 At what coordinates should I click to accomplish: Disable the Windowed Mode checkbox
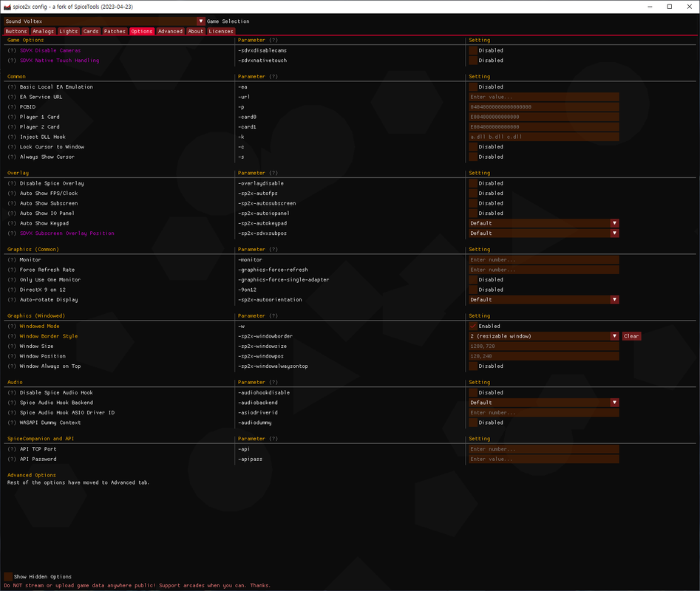473,326
